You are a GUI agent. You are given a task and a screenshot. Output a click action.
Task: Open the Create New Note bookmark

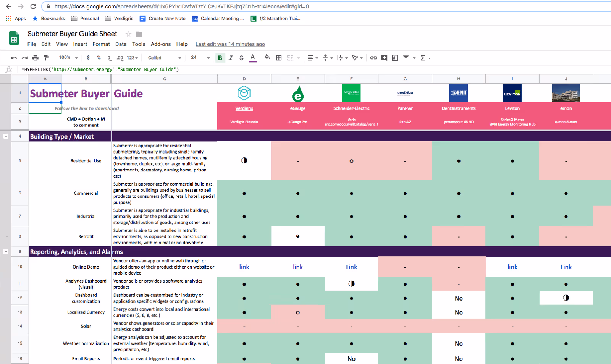pyautogui.click(x=162, y=18)
